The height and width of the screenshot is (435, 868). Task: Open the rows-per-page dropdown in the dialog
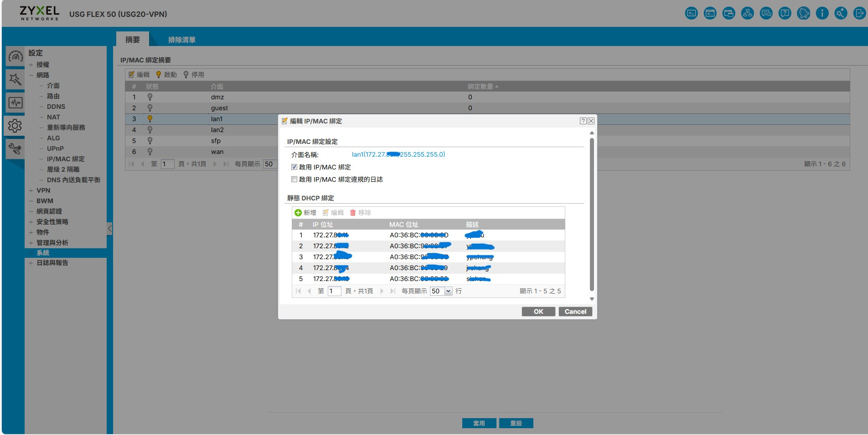[448, 291]
